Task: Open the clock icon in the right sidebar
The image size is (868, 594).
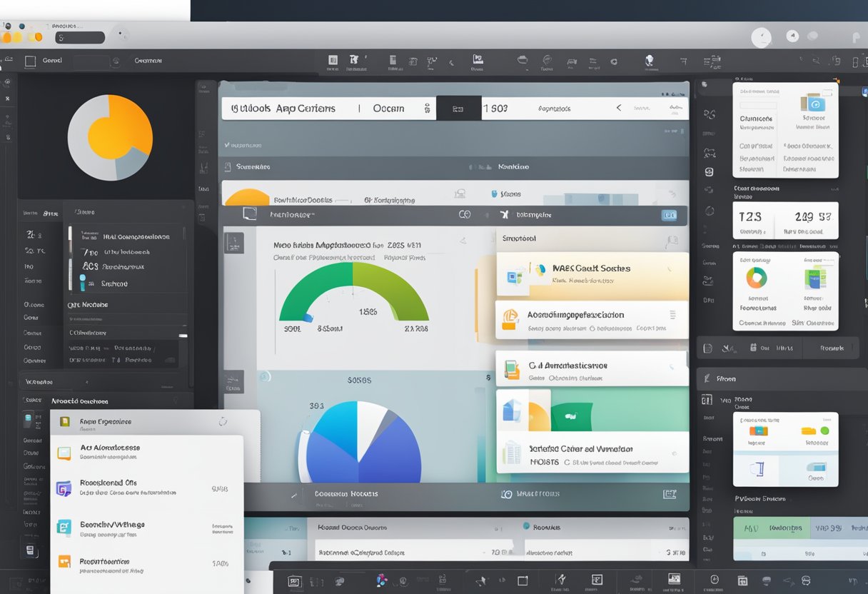Action: [710, 210]
